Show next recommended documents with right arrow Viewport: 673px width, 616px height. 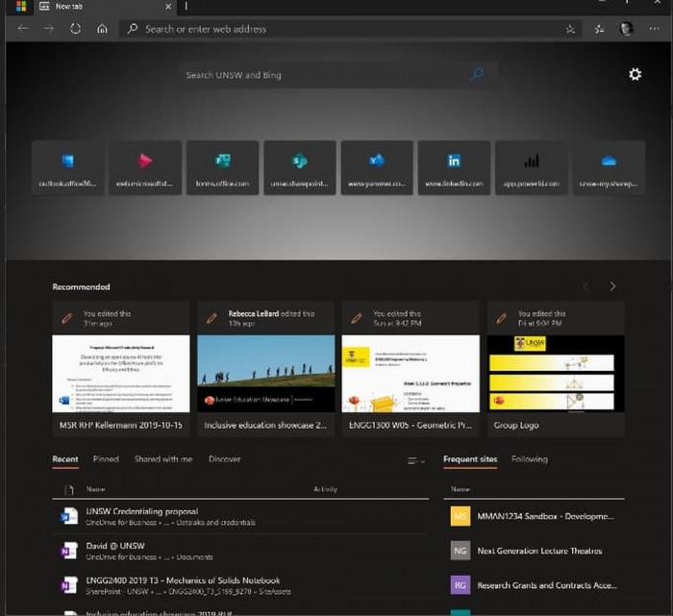[612, 286]
